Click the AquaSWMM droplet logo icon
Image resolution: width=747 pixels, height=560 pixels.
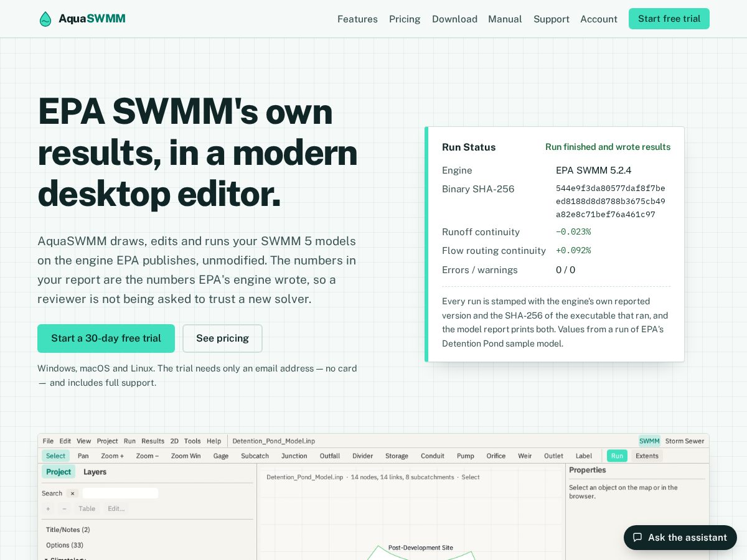[x=45, y=19]
